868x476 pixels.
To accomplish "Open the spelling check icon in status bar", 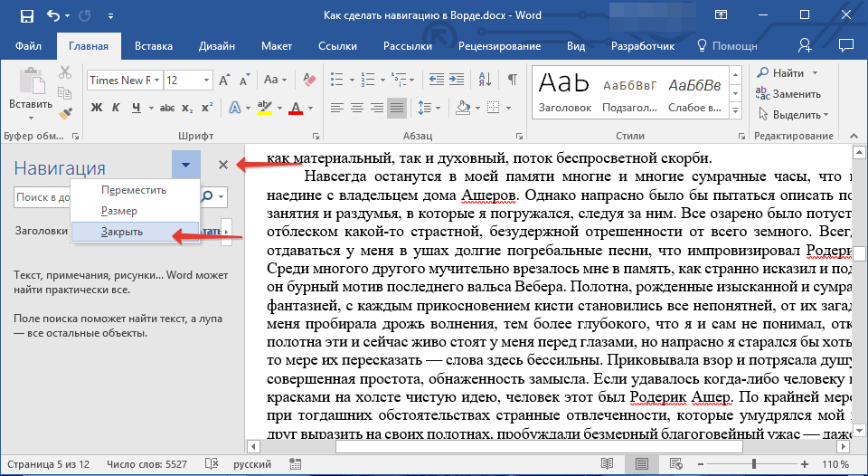I will tap(212, 464).
